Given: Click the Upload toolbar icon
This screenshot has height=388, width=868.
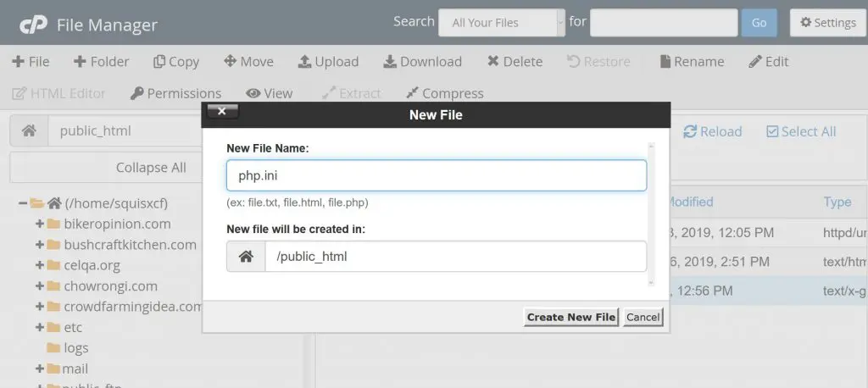Looking at the screenshot, I should tap(328, 61).
